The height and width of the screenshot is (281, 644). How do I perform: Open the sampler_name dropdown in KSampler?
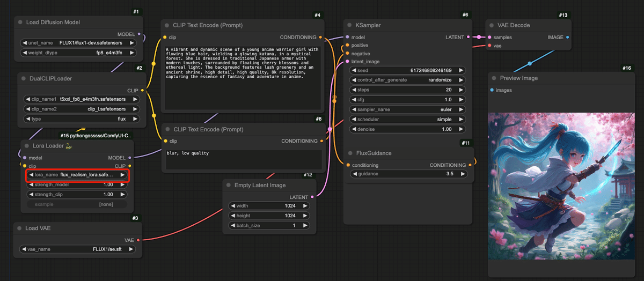pos(407,109)
